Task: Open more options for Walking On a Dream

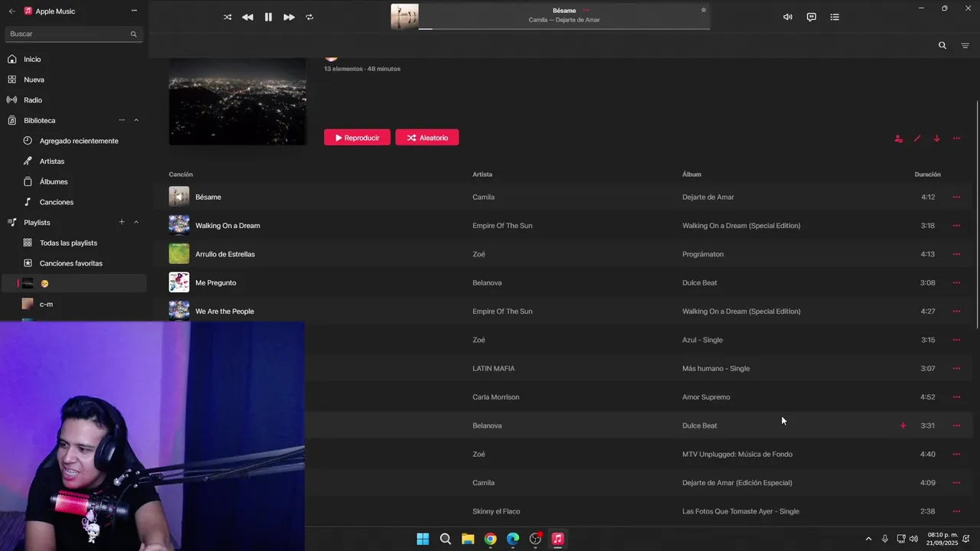Action: click(x=956, y=226)
